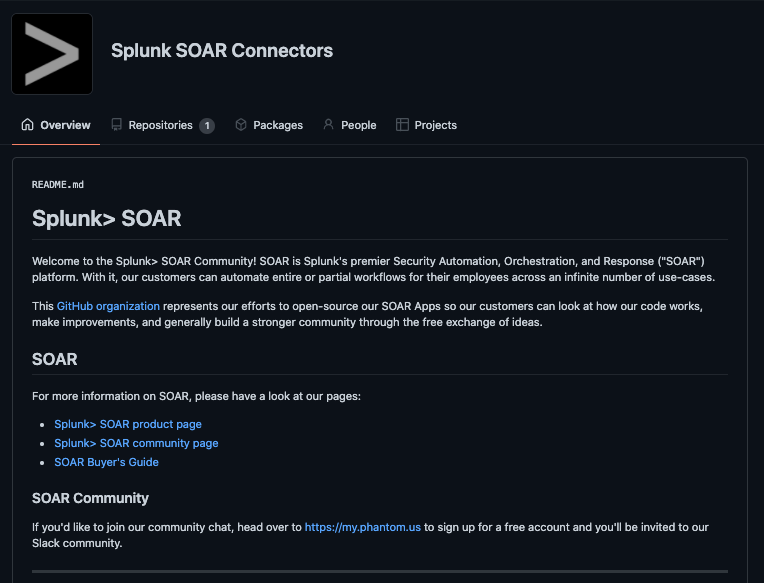Visit the https://my.phantom.us link
This screenshot has width=764, height=583.
point(363,527)
